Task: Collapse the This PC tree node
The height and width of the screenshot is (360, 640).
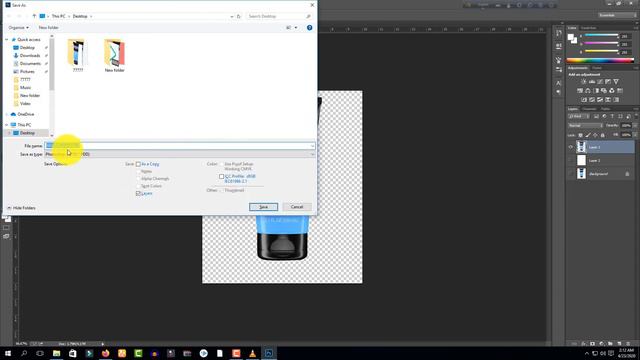Action: 7,125
